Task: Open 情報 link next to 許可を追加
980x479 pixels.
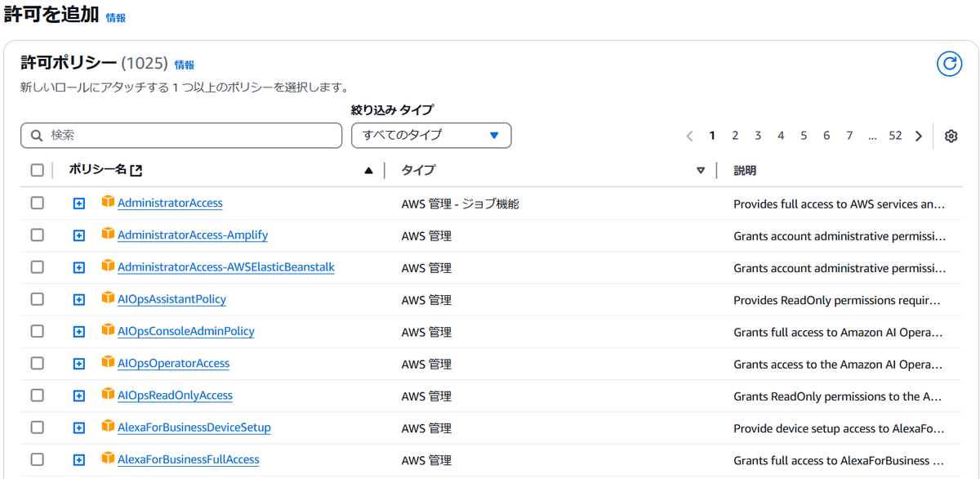Action: pos(116,17)
